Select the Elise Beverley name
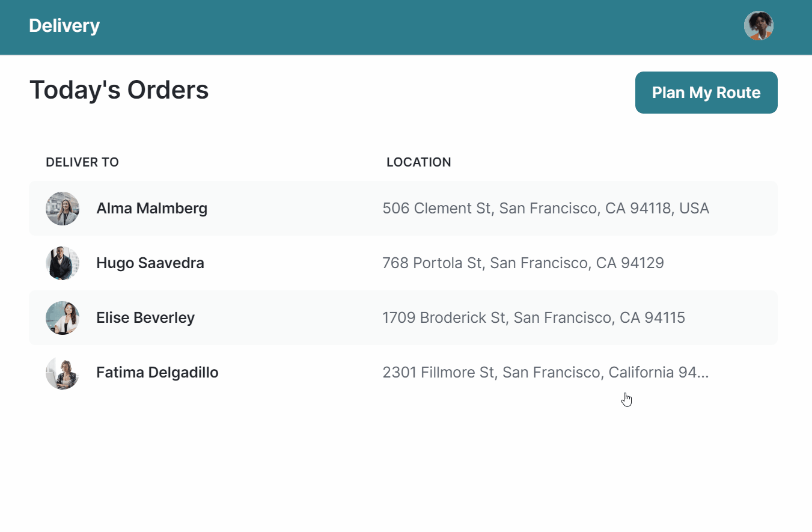 145,318
